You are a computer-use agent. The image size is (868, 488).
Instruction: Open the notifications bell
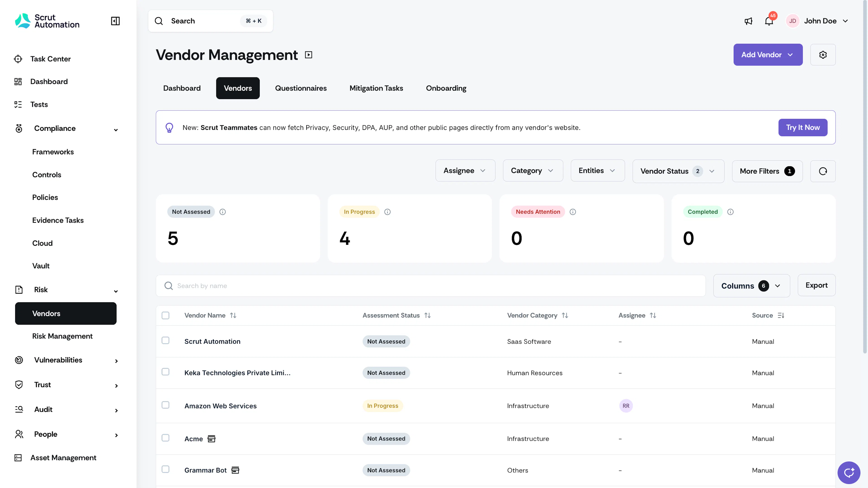tap(769, 21)
